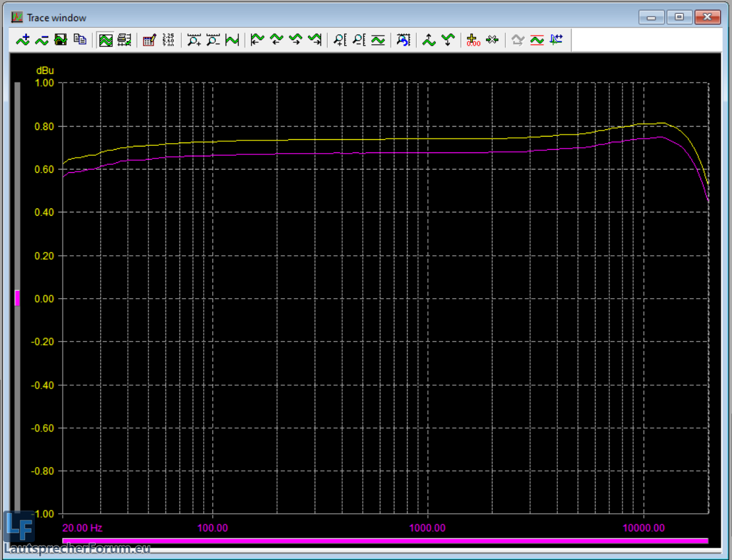
Task: Click the magenta marker on vertical slider
Action: coord(17,298)
